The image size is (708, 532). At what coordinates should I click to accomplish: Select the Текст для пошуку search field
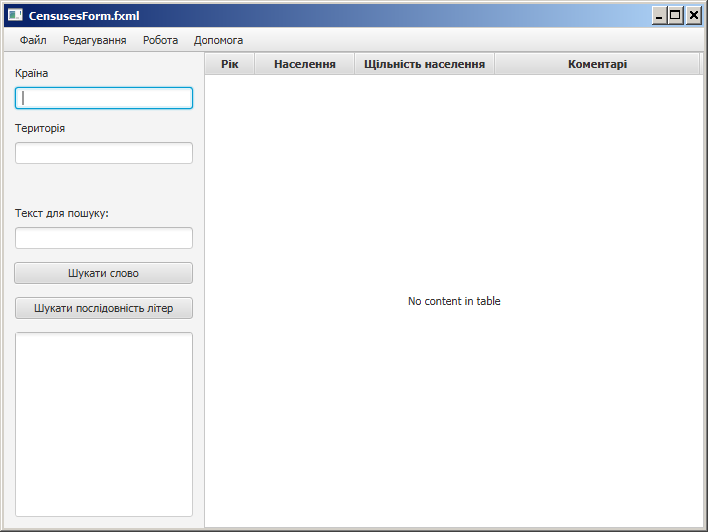104,238
